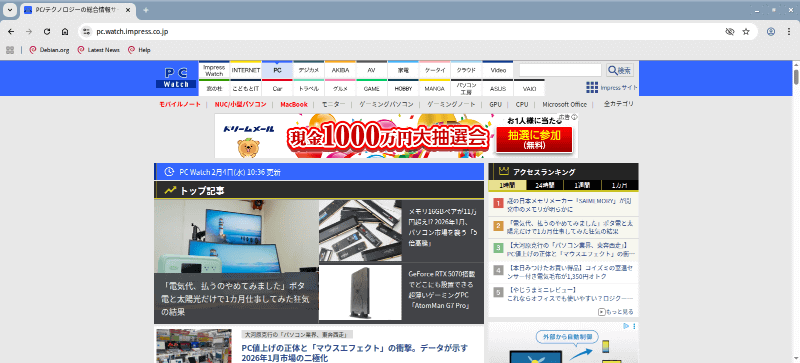Open the browser profile icon
800x363 pixels.
pyautogui.click(x=771, y=32)
